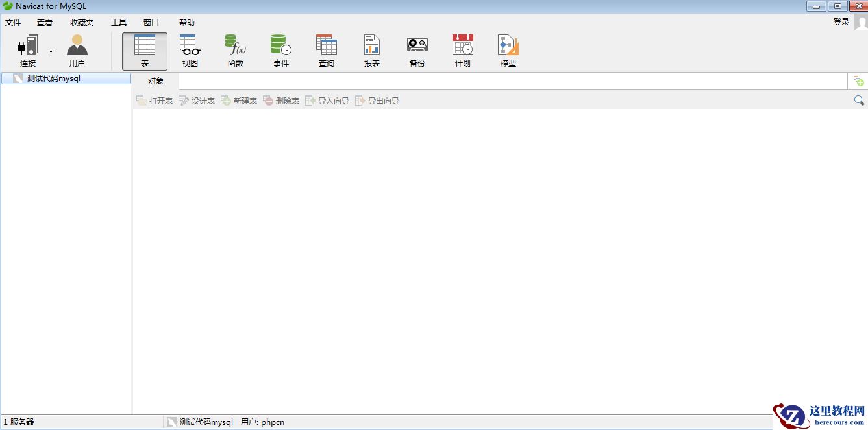
Task: Click the green plus icon above object list
Action: pos(858,80)
